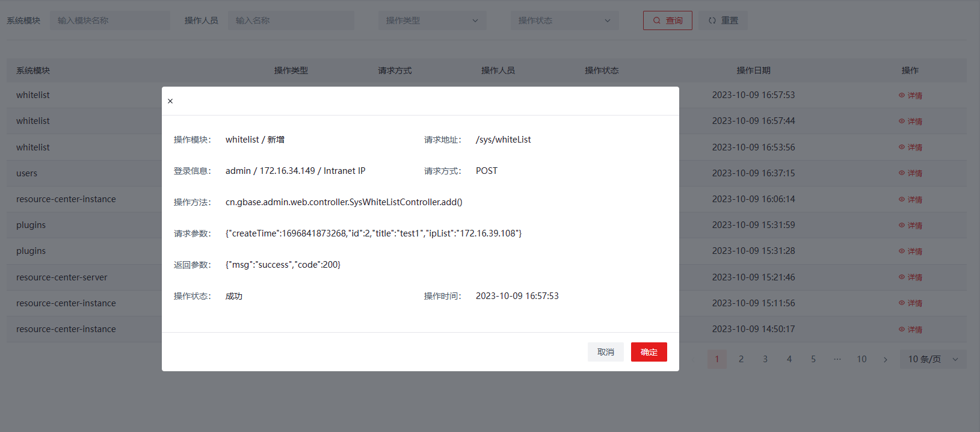Expand the 10 条/页 page size selector

coord(932,359)
